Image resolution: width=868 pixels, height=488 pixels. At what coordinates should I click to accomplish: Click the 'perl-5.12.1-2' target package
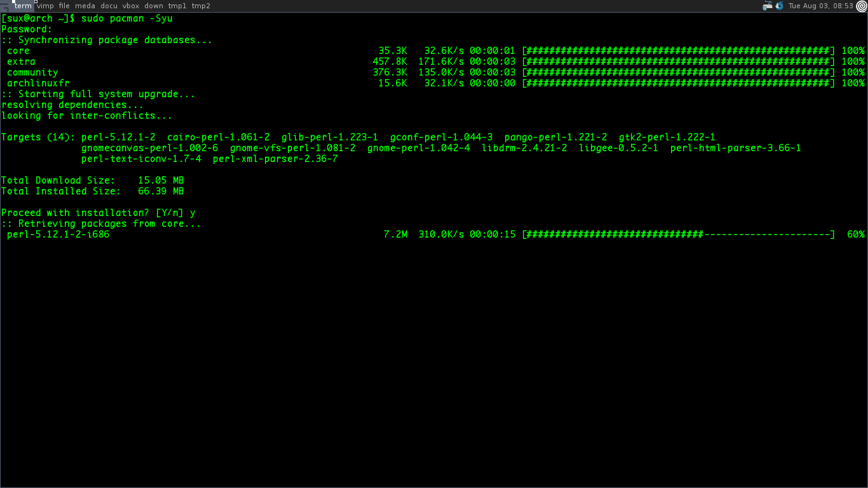click(118, 137)
